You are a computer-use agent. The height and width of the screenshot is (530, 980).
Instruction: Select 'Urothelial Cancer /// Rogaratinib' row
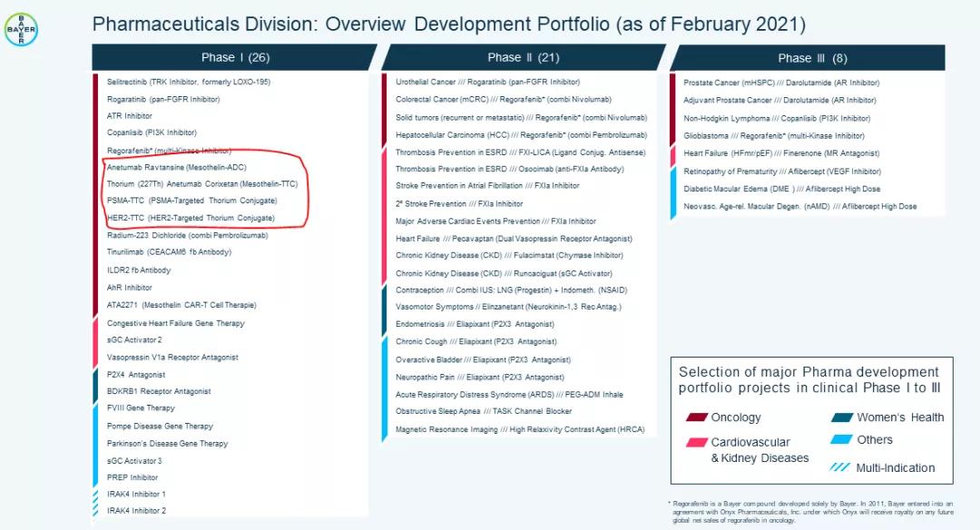pos(487,82)
